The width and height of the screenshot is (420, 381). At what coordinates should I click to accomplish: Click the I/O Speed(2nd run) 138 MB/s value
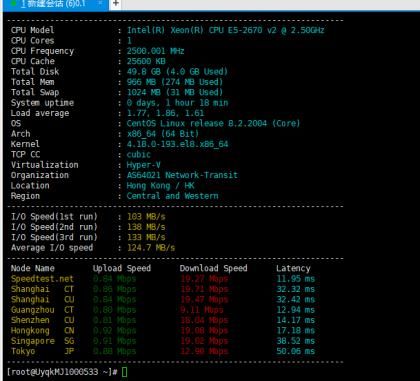[146, 227]
